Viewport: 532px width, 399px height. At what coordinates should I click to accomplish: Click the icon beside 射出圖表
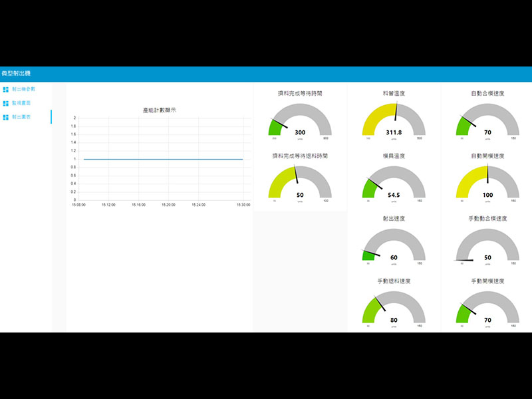pyautogui.click(x=5, y=117)
